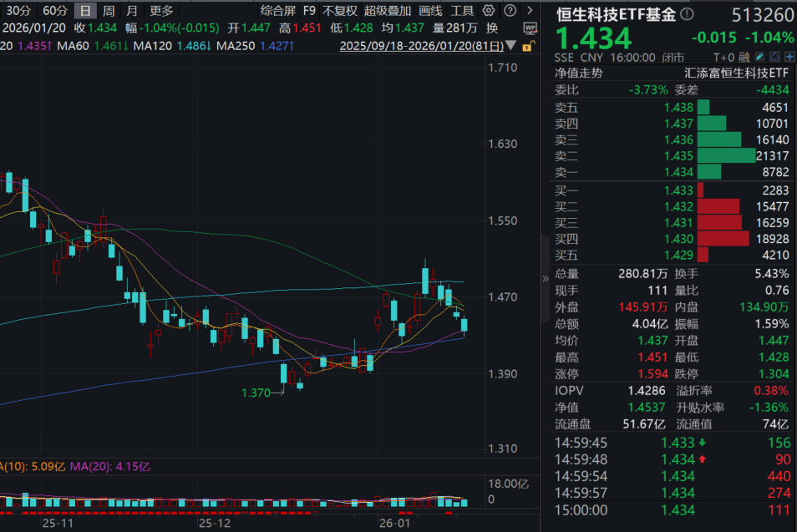Switch to the 30分 timeframe tab
The image size is (797, 532).
[18, 11]
